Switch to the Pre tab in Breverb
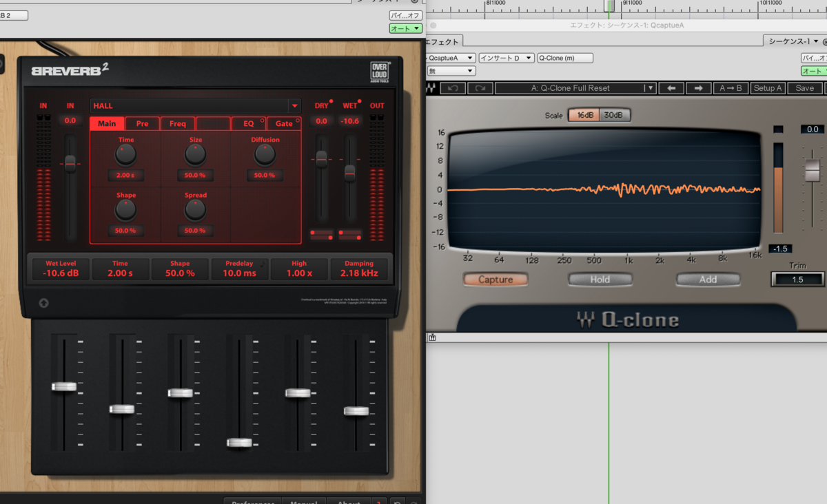The width and height of the screenshot is (827, 504). pos(142,124)
